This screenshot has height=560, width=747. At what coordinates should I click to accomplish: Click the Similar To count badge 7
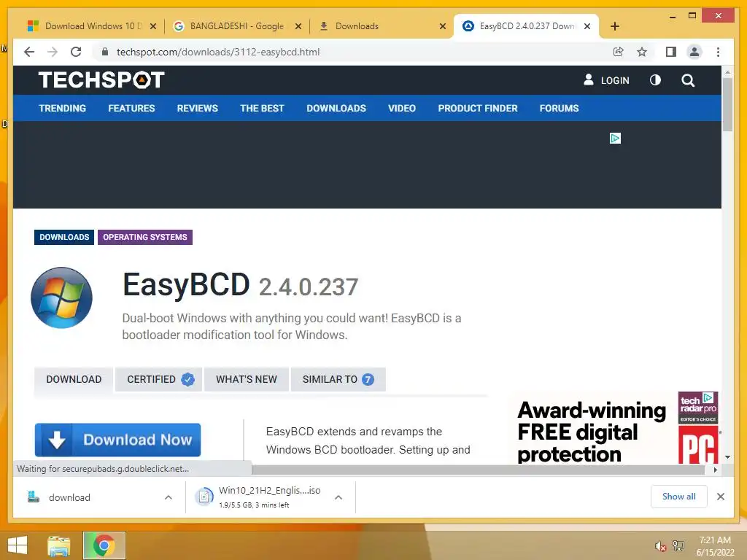[368, 379]
